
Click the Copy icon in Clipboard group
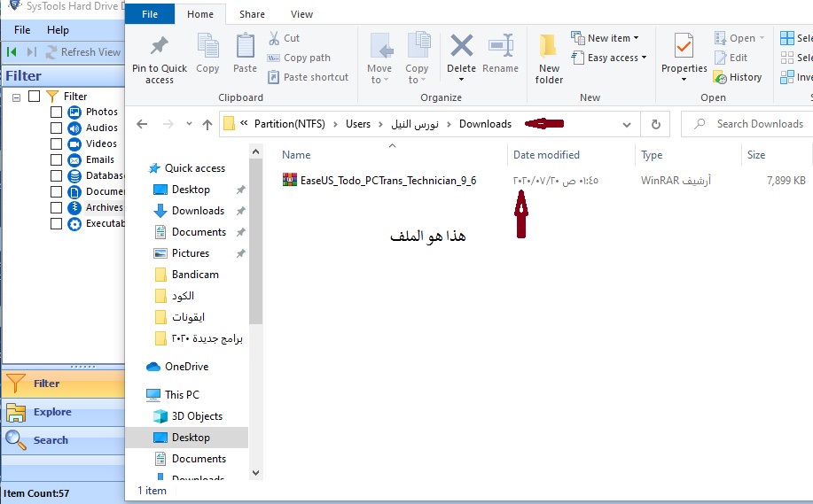[x=207, y=47]
